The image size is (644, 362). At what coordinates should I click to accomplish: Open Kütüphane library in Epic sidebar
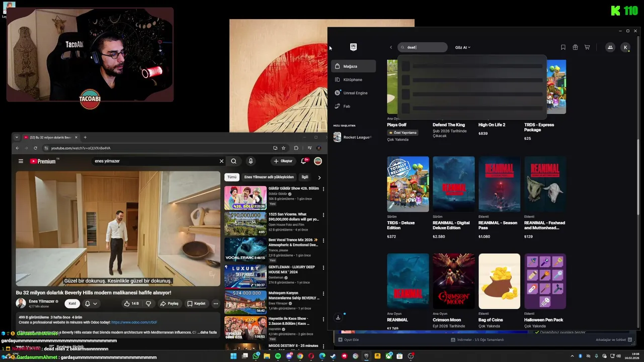[353, 79]
